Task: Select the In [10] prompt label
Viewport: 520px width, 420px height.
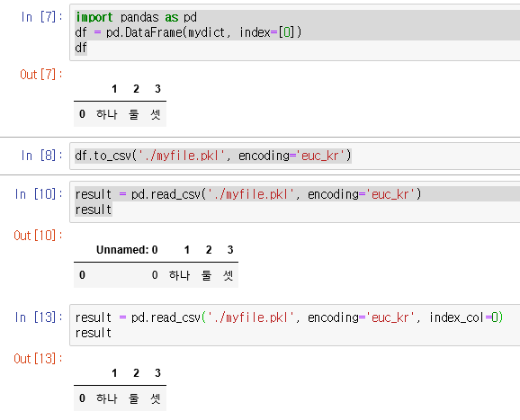Action: (39, 194)
